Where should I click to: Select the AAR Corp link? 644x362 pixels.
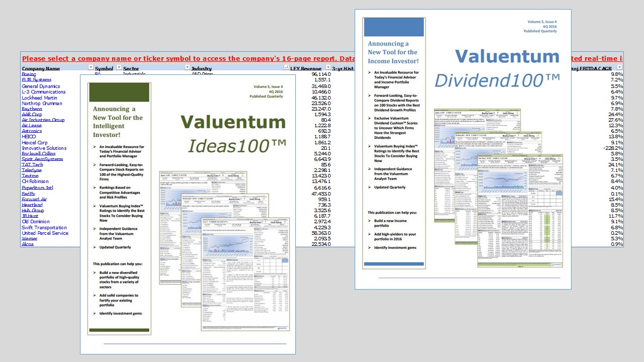click(32, 114)
